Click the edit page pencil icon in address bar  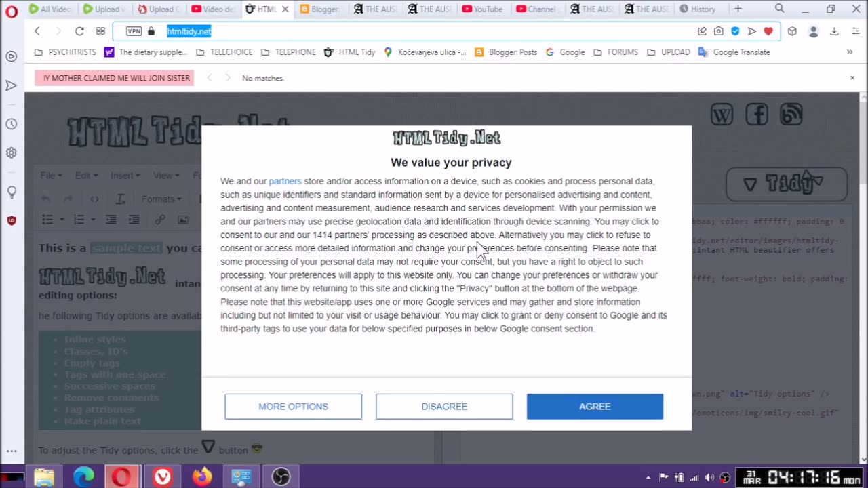click(702, 31)
